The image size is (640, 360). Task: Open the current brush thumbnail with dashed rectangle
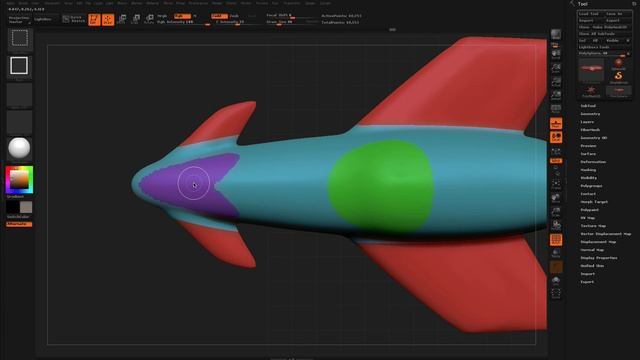[19, 39]
